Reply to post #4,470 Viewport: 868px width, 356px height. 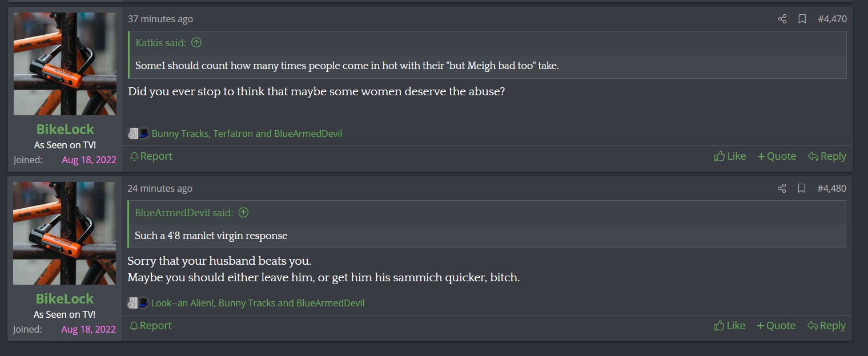(827, 156)
